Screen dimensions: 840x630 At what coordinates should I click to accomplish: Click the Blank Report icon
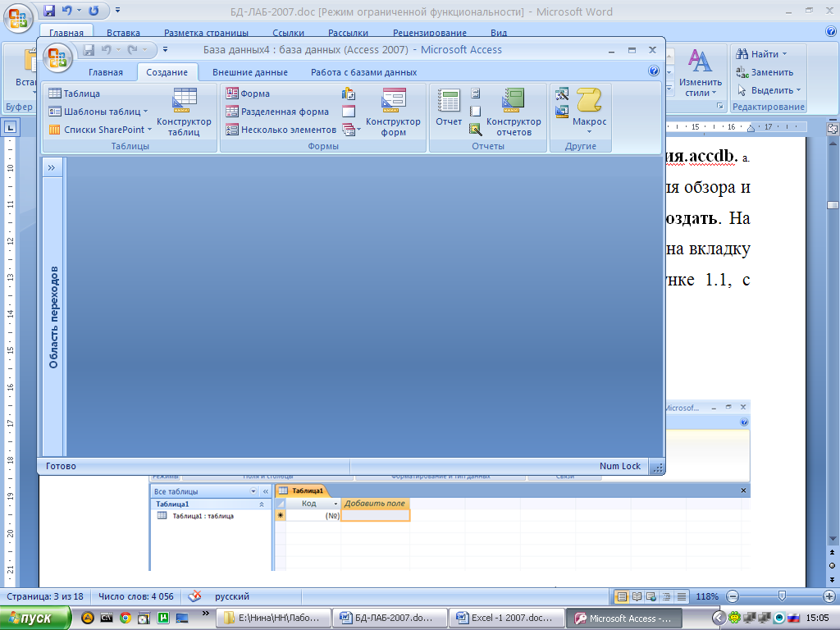(475, 111)
